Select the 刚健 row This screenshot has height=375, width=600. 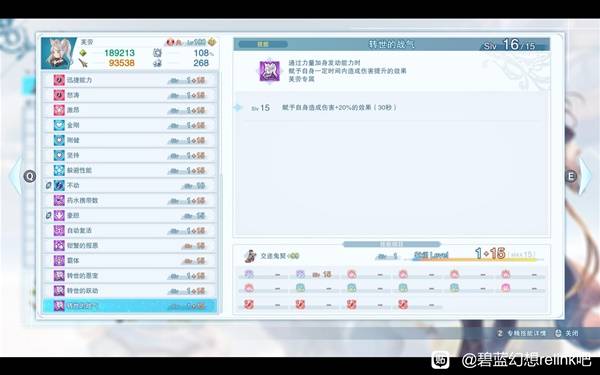tap(130, 140)
